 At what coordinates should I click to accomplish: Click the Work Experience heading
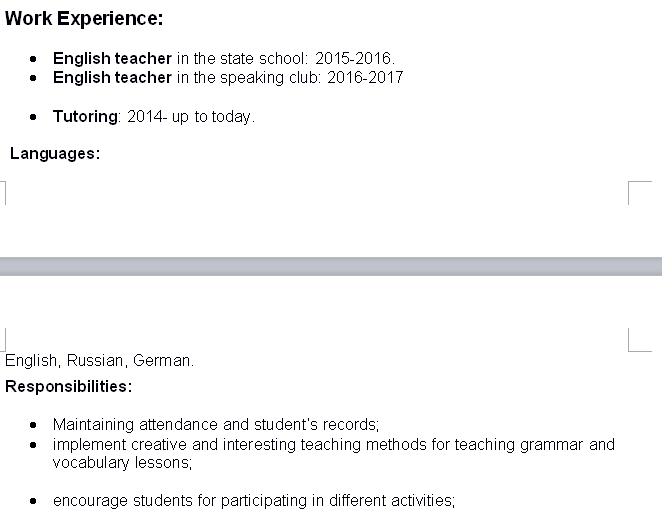coord(84,19)
